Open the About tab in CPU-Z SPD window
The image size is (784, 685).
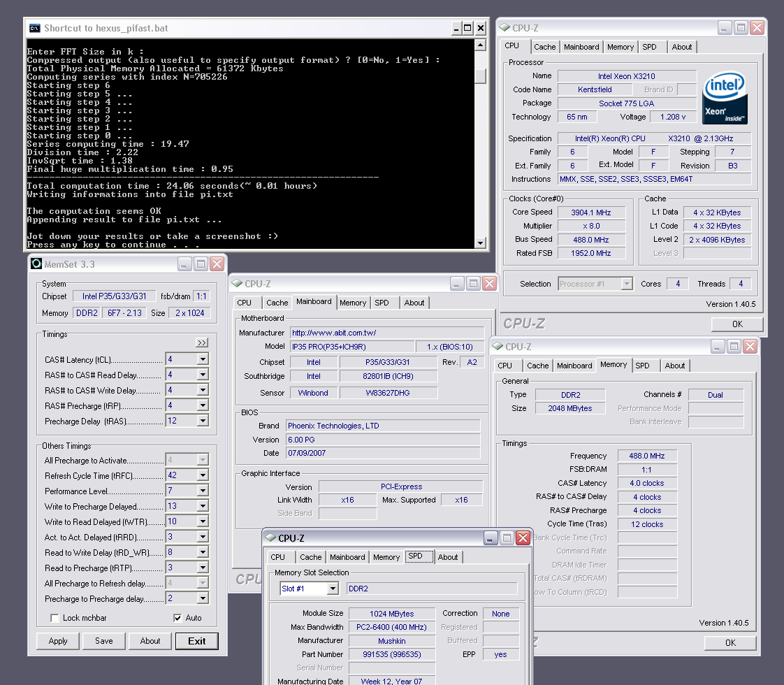click(x=447, y=558)
